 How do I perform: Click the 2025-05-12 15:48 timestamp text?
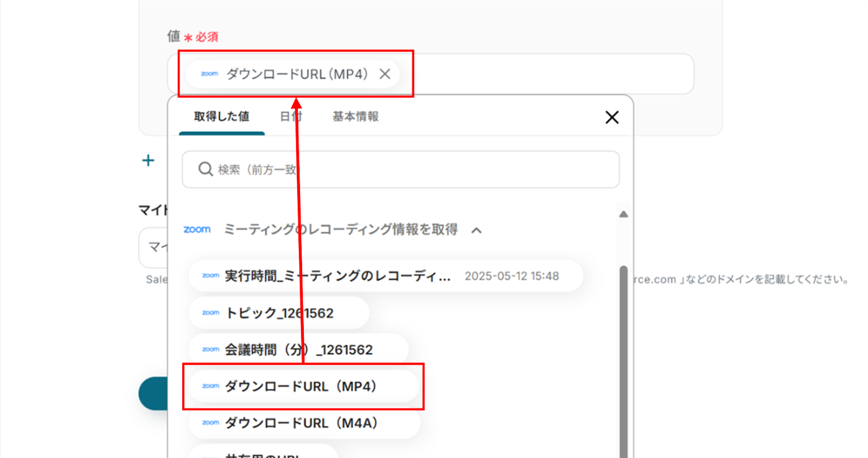[x=512, y=276]
